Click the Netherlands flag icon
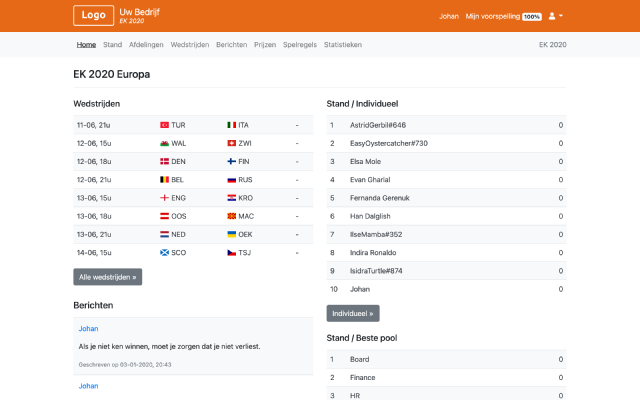Viewport: 640px width, 400px height. pos(164,234)
